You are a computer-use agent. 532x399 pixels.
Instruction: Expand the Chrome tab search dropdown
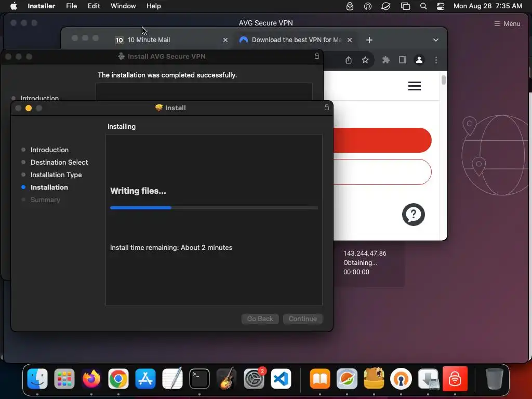click(x=436, y=40)
